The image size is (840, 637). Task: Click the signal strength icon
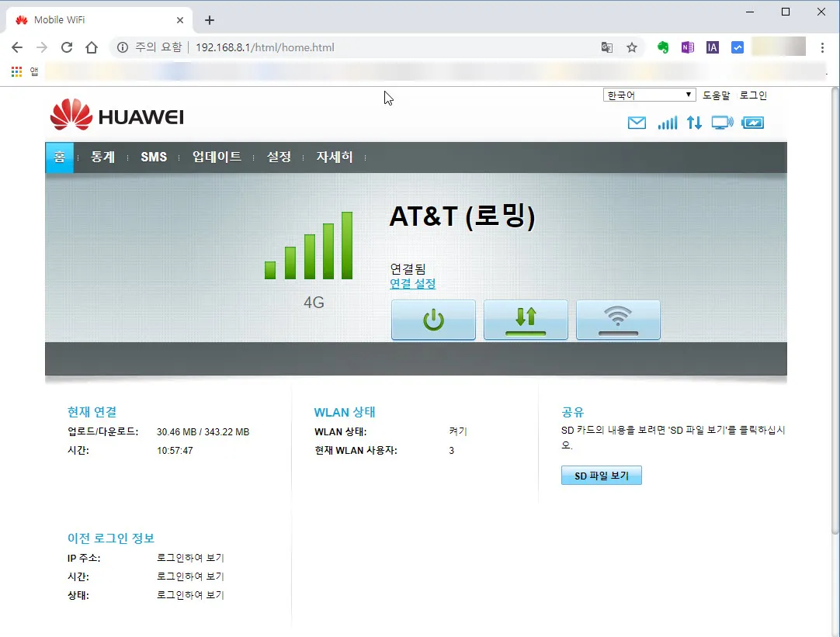(x=667, y=123)
